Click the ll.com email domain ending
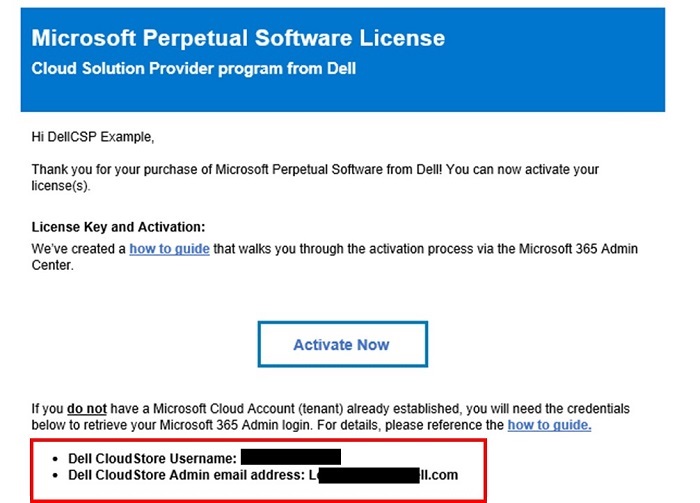The height and width of the screenshot is (503, 700). point(440,475)
